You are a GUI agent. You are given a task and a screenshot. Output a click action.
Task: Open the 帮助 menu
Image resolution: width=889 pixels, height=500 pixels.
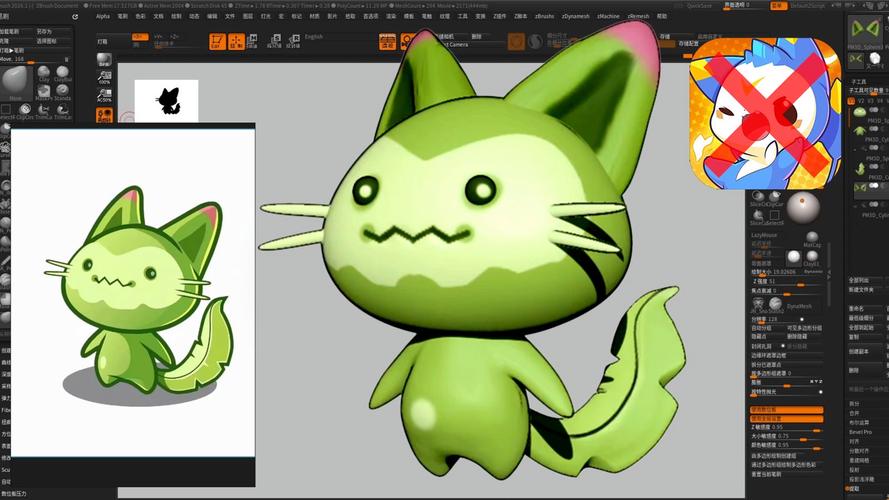[662, 16]
